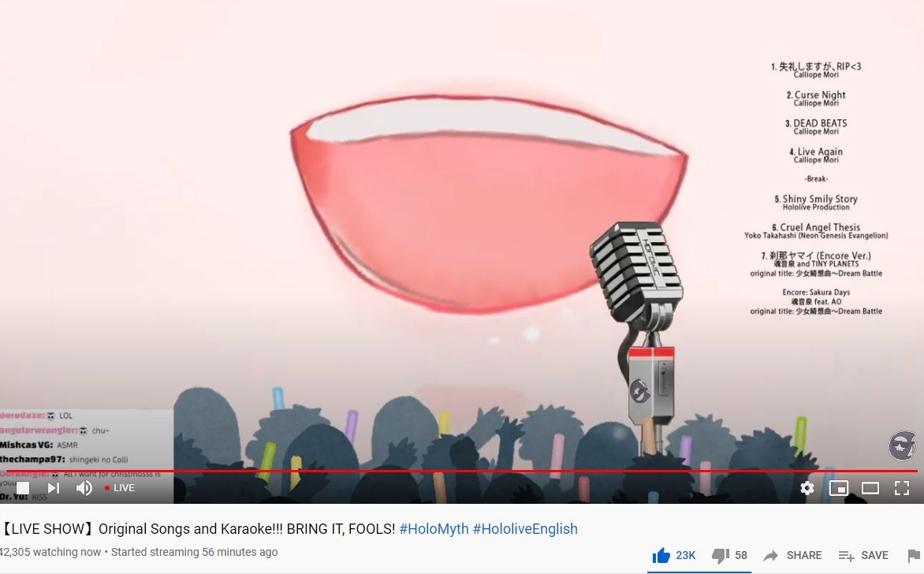Like the video with thumbs up
Image resolution: width=924 pixels, height=574 pixels.
coord(661,555)
